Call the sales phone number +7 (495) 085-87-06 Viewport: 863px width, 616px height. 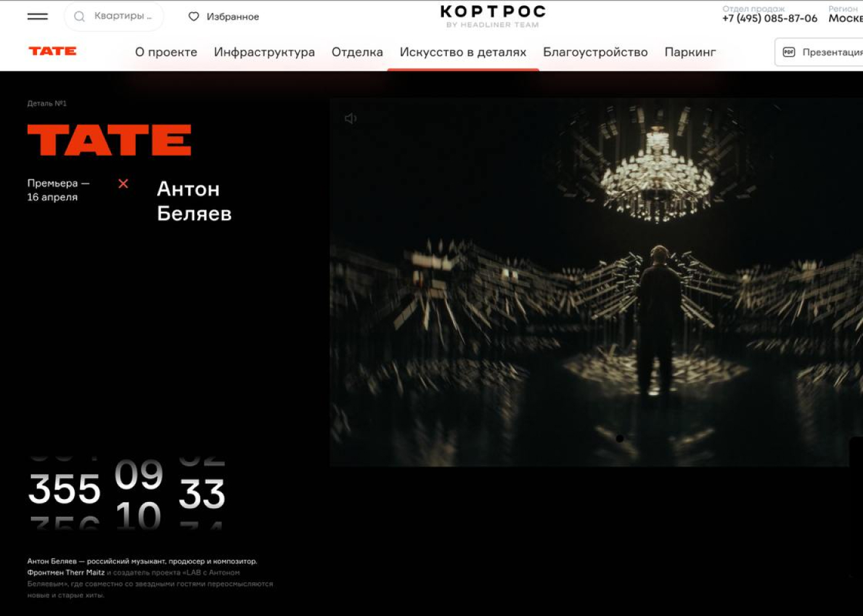(x=770, y=18)
